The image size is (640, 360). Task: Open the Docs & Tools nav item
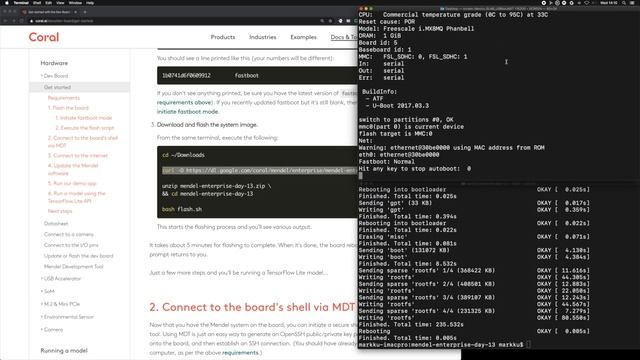click(344, 37)
